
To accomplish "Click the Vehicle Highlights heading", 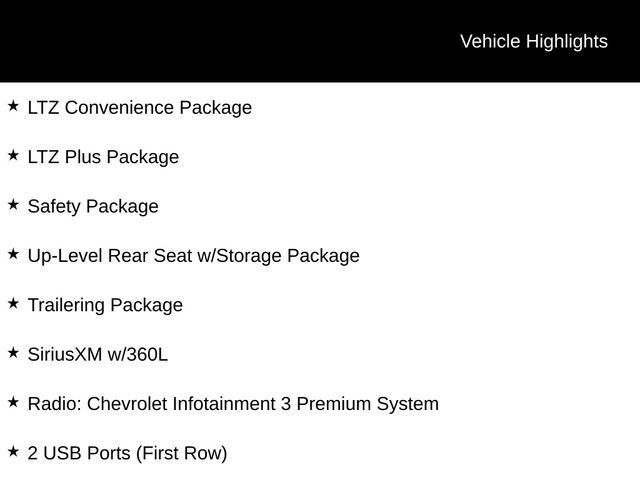I will click(x=533, y=41).
